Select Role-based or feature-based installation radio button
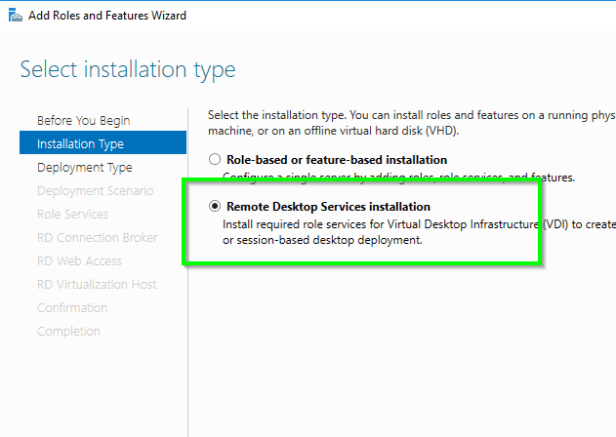Image resolution: width=616 pixels, height=437 pixels. click(x=211, y=160)
